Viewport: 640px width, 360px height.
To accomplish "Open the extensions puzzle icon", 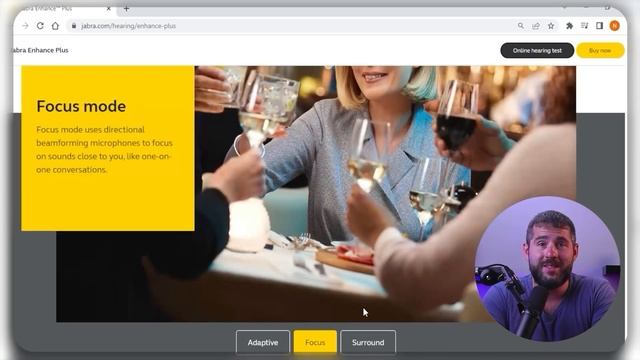I will 569,26.
